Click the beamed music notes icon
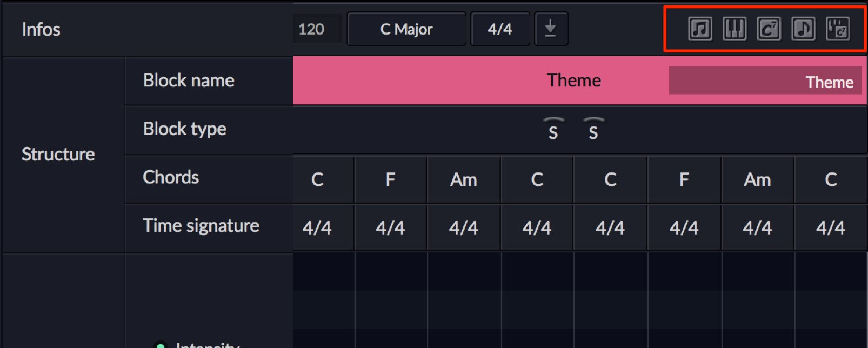Viewport: 868px width, 348px height. 700,29
